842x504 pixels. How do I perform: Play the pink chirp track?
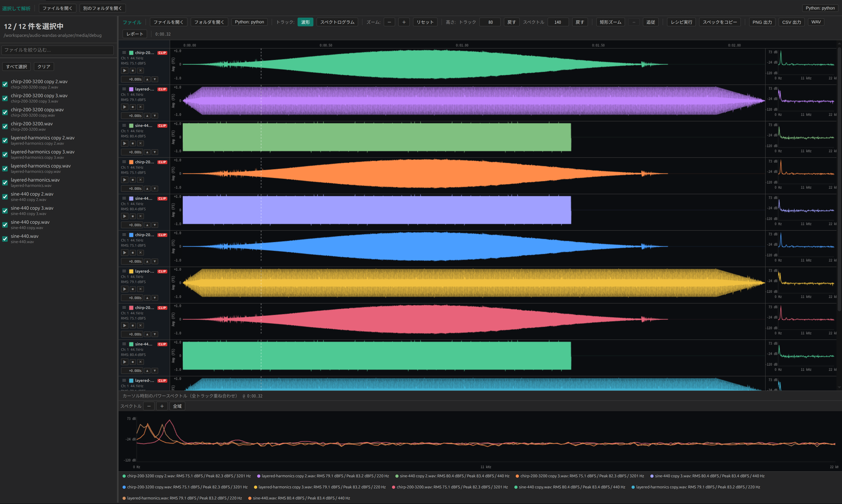125,325
